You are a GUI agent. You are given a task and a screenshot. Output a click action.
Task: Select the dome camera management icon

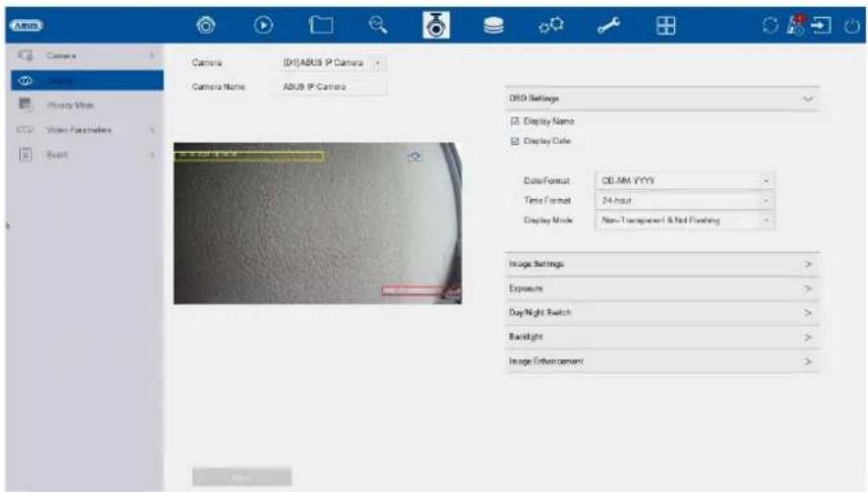point(436,25)
